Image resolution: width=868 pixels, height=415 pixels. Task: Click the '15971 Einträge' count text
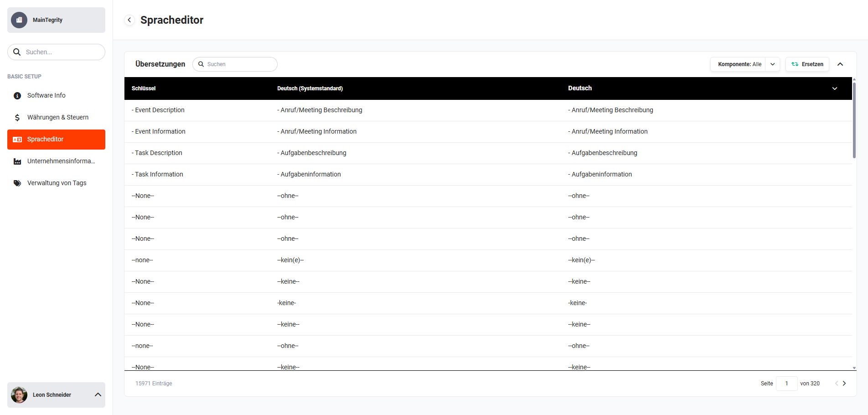click(x=154, y=384)
